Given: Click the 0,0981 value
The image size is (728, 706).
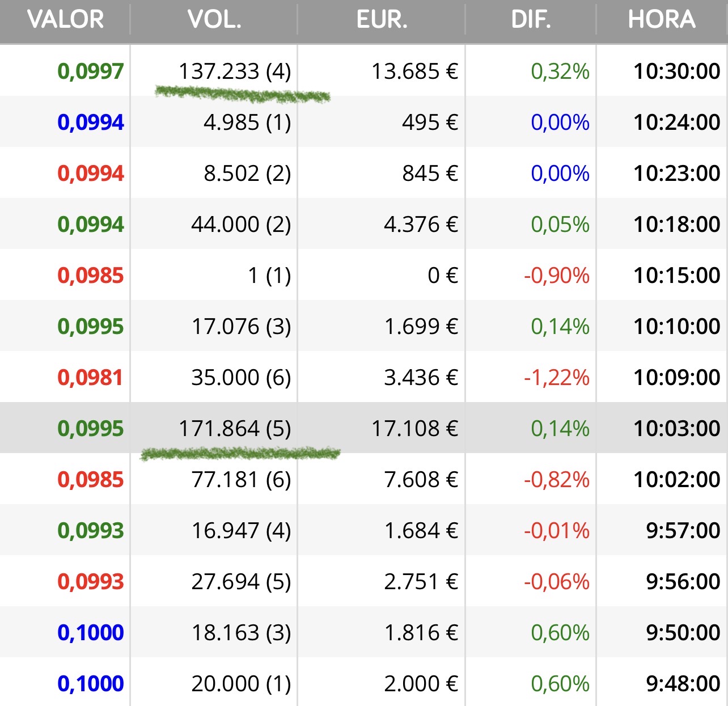Looking at the screenshot, I should tap(91, 378).
